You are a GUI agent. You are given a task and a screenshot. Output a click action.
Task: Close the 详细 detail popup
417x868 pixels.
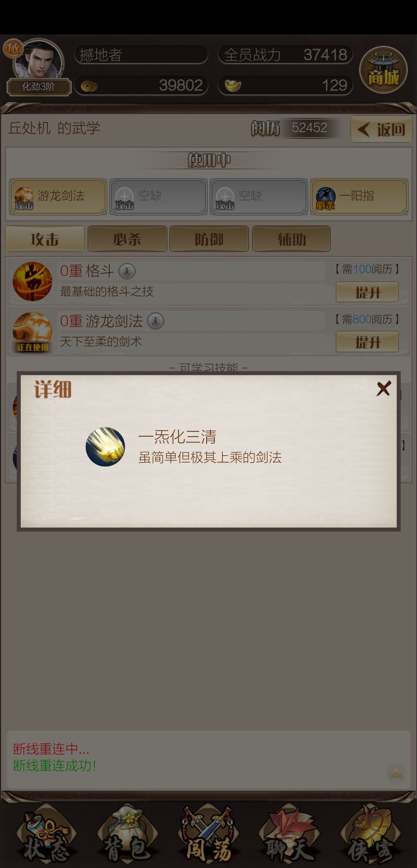[383, 388]
